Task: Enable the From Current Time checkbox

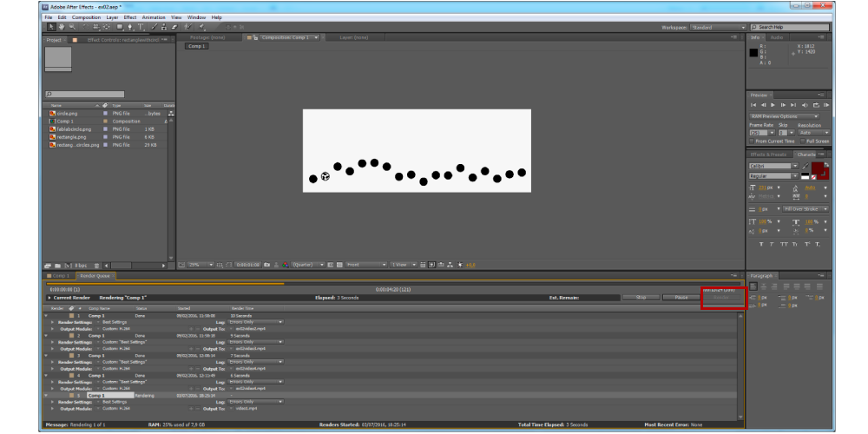Action: [x=752, y=141]
